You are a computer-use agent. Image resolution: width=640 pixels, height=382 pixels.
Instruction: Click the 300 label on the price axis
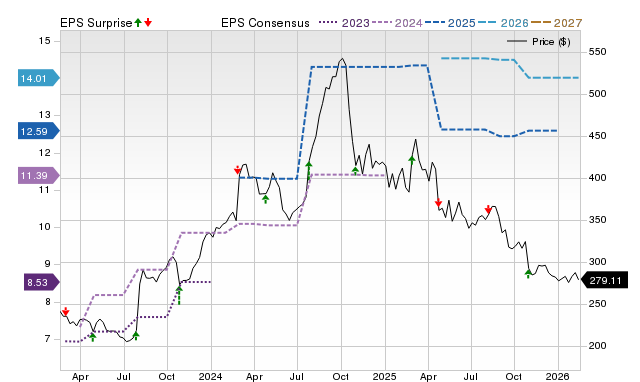click(598, 262)
